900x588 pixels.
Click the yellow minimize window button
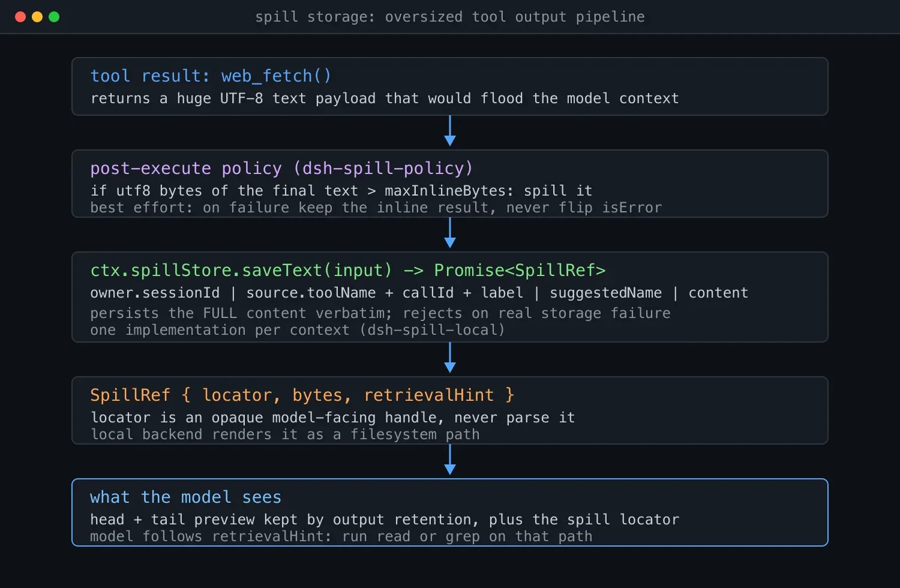(x=37, y=17)
